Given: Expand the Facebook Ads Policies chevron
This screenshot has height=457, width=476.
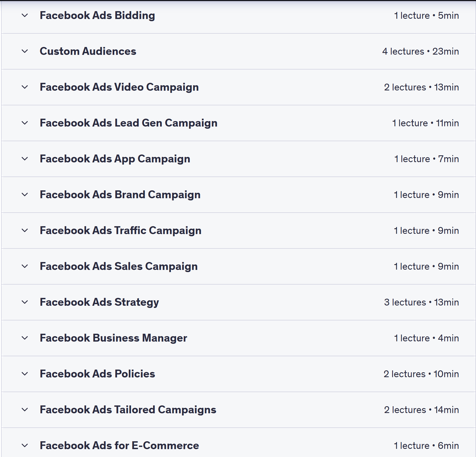Looking at the screenshot, I should (25, 374).
